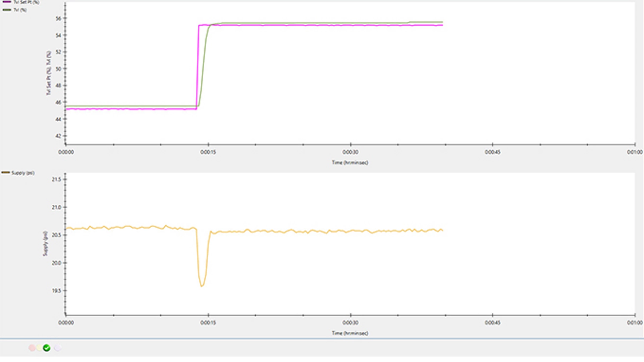The height and width of the screenshot is (362, 644).
Task: Click the vertical Supply (psi) axis title
Action: (x=45, y=243)
